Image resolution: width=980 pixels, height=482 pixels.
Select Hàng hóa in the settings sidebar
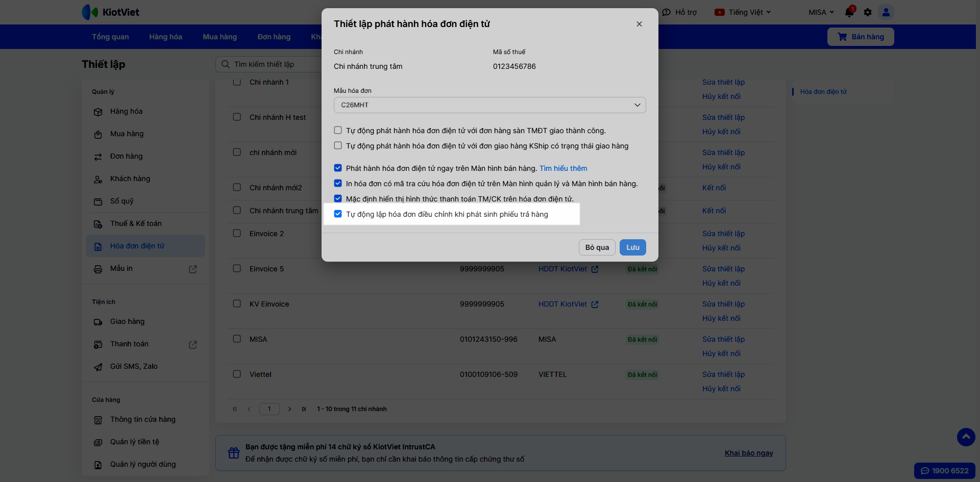[x=145, y=111]
